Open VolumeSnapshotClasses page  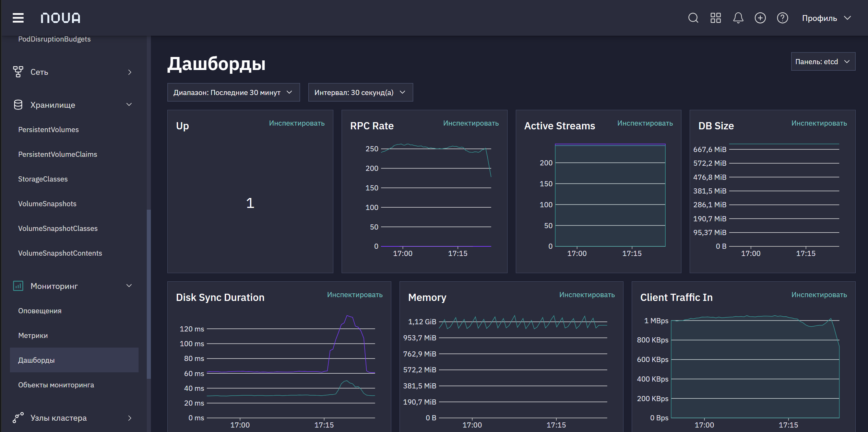(58, 229)
